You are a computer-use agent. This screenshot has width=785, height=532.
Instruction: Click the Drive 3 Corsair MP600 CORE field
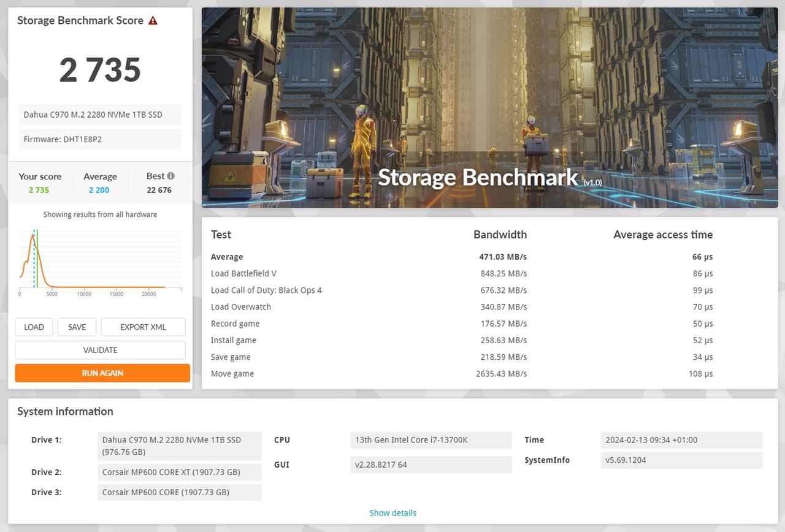pos(180,492)
